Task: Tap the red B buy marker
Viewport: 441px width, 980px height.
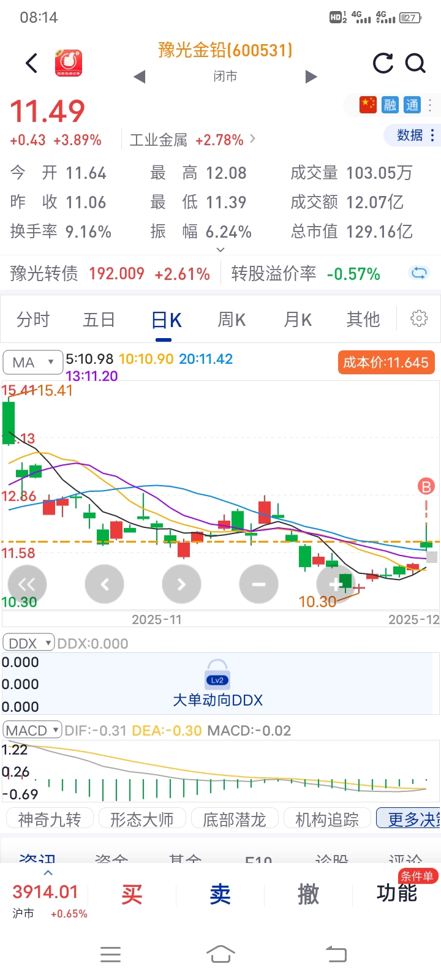Action: [x=426, y=487]
